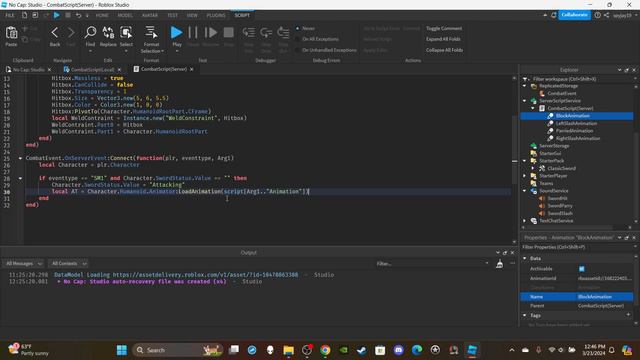Switch to the MODEL ribbon tab
Image resolution: width=640 pixels, height=360 pixels.
point(125,15)
